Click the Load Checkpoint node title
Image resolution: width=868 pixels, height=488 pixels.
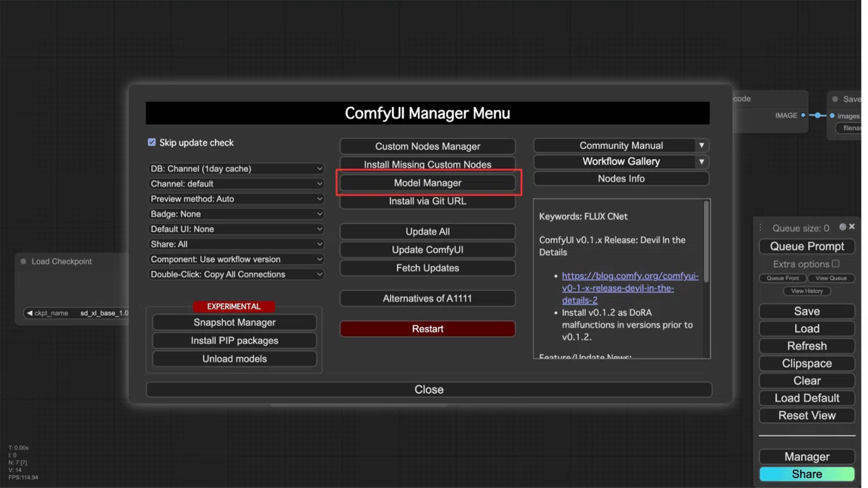[61, 262]
